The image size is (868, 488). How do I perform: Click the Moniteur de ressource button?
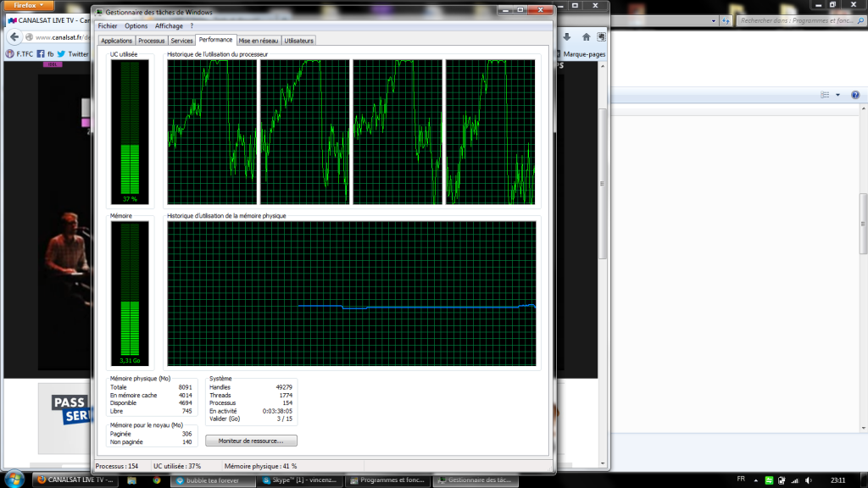251,441
